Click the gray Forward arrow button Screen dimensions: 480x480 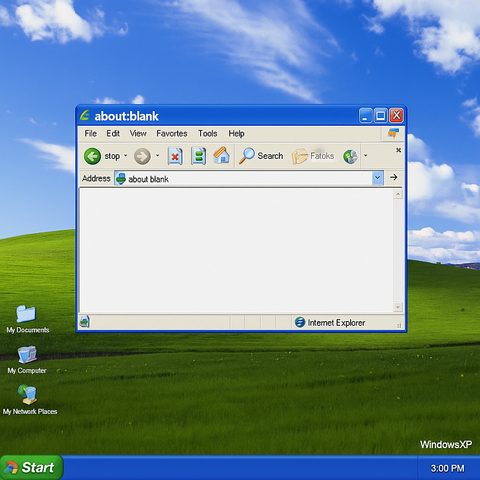coord(142,156)
